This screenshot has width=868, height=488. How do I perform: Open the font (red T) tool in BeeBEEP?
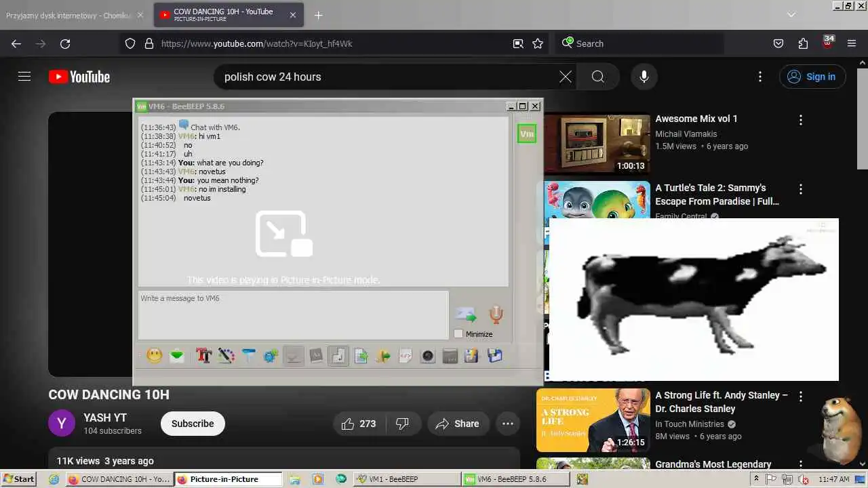click(x=203, y=355)
